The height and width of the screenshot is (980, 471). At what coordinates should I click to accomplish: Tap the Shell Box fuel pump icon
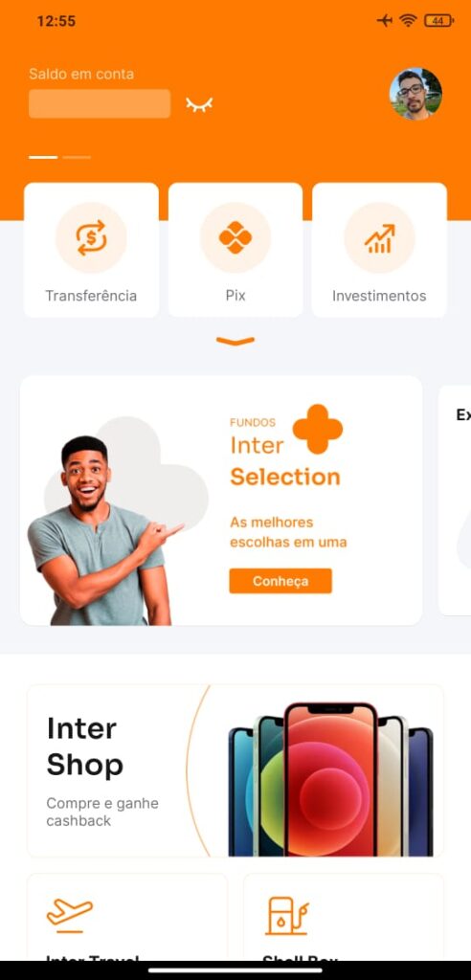point(287,916)
